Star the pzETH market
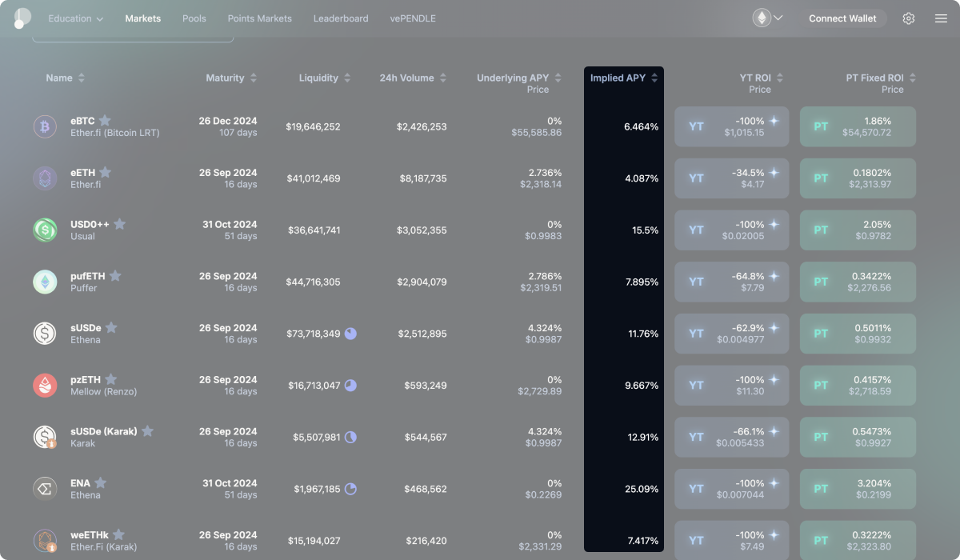This screenshot has height=560, width=960. [x=110, y=379]
